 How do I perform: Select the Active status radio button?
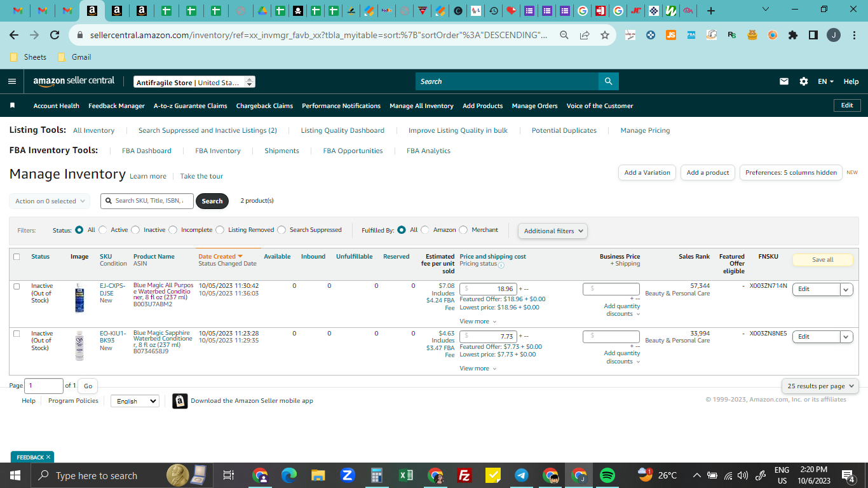point(104,230)
